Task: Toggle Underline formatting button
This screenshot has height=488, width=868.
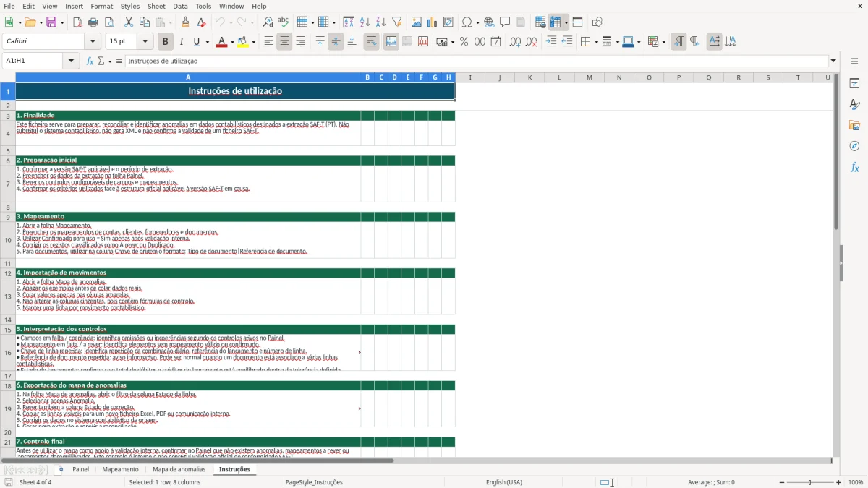Action: tap(196, 42)
